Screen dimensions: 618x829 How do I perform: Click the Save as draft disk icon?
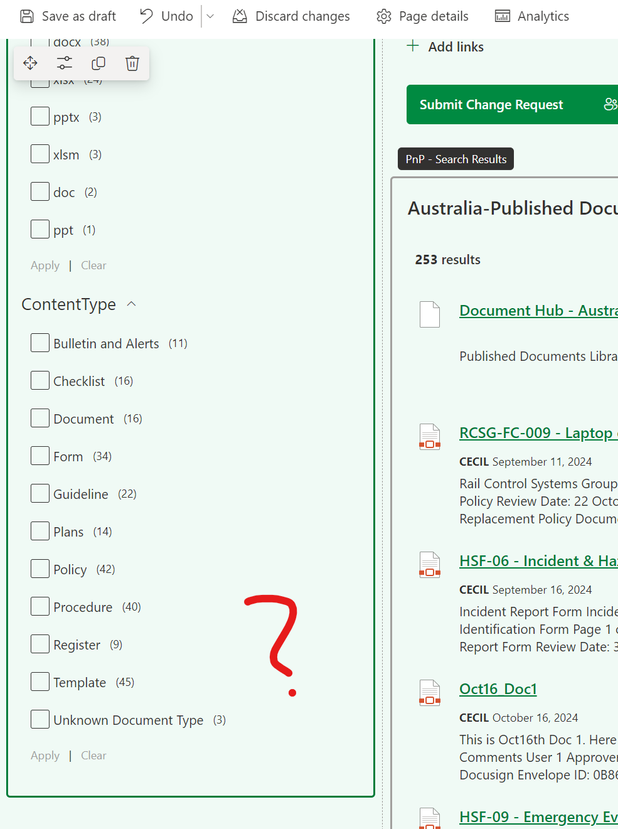click(27, 16)
